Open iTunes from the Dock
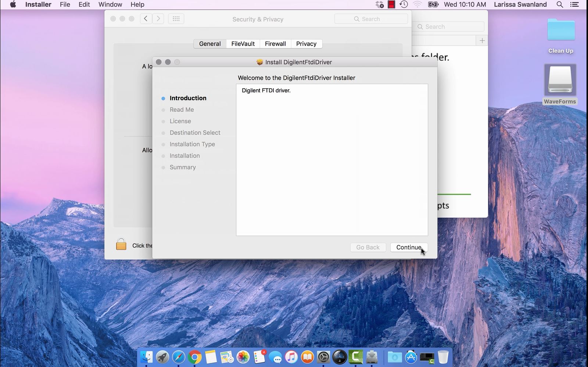588x367 pixels. [291, 357]
